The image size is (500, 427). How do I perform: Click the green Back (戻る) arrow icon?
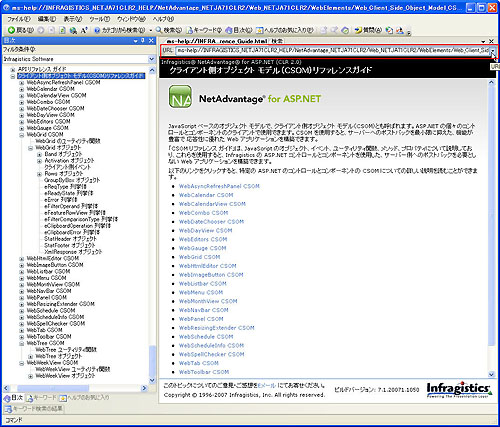(x=11, y=30)
